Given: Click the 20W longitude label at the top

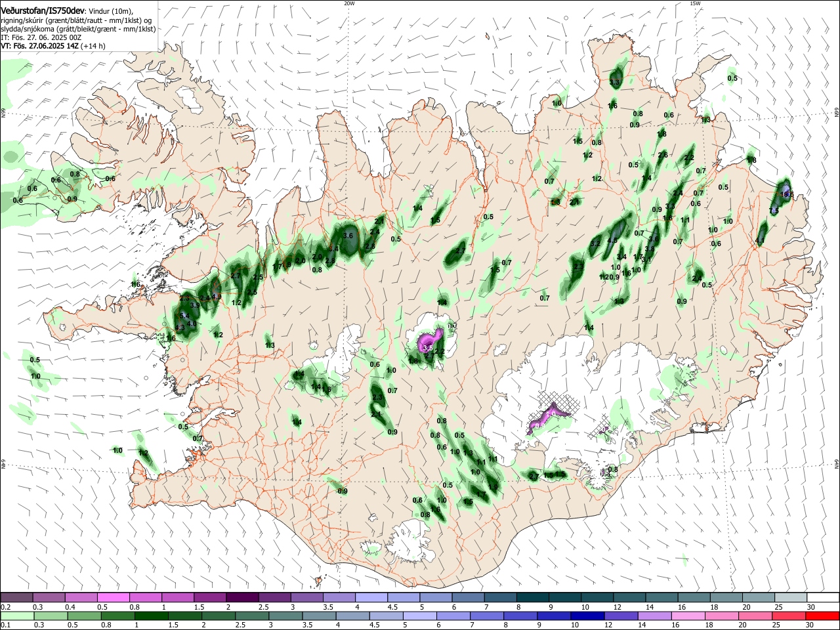Looking at the screenshot, I should tap(349, 3).
